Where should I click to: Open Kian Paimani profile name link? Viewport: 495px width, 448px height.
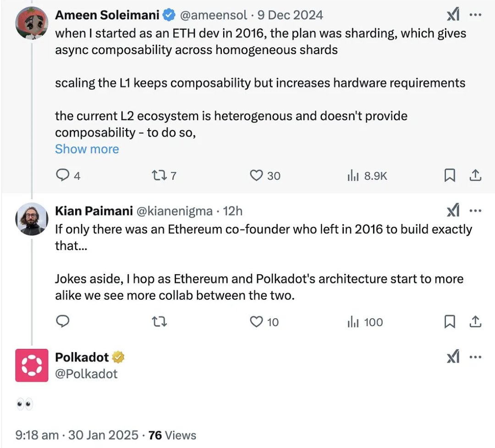coord(94,211)
